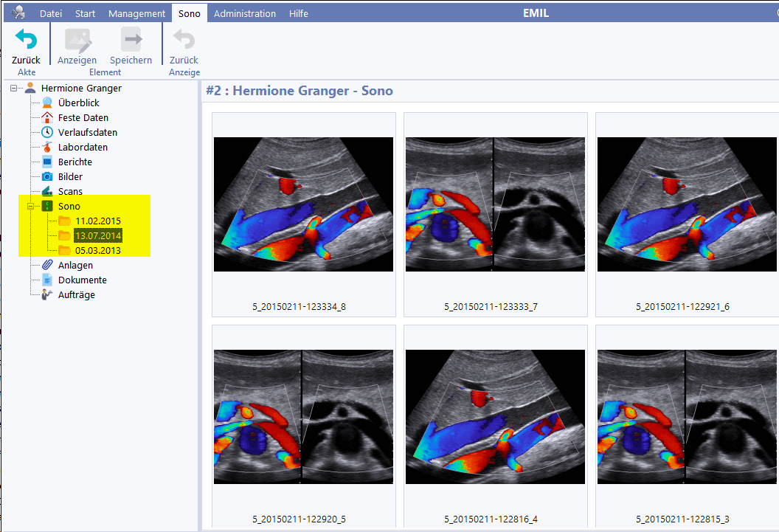Collapse the Sono tree node
779x532 pixels.
[31, 207]
